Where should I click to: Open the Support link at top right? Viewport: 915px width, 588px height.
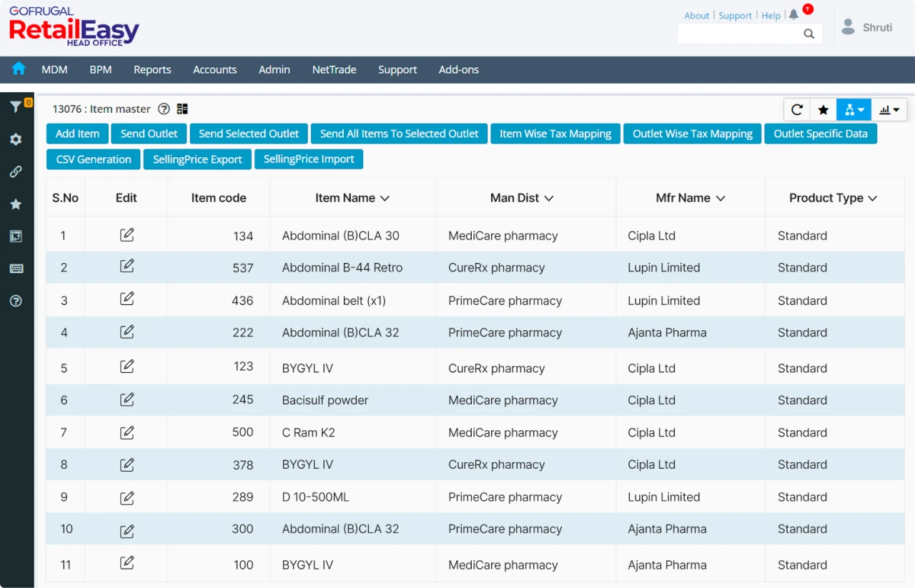point(735,15)
